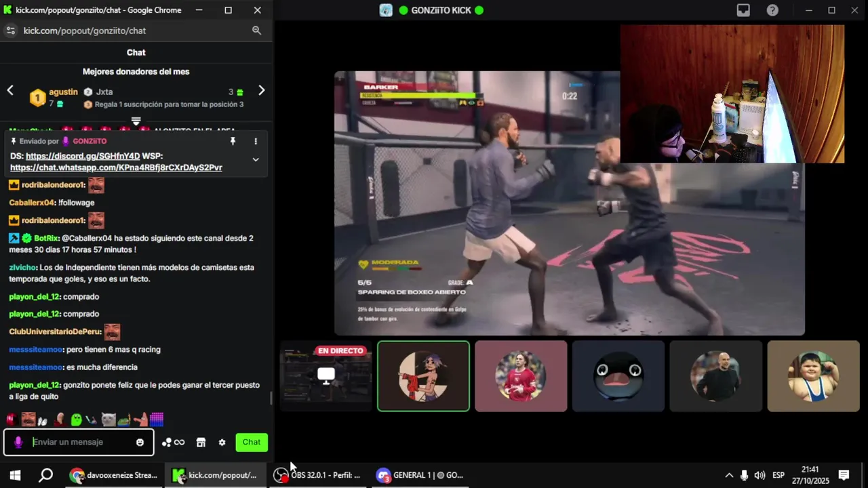The height and width of the screenshot is (488, 868).
Task: Open Windows taskbar search
Action: click(45, 475)
